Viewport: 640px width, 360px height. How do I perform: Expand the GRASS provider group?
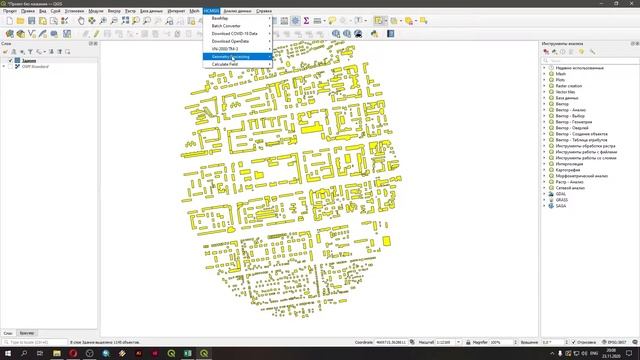[x=544, y=200]
